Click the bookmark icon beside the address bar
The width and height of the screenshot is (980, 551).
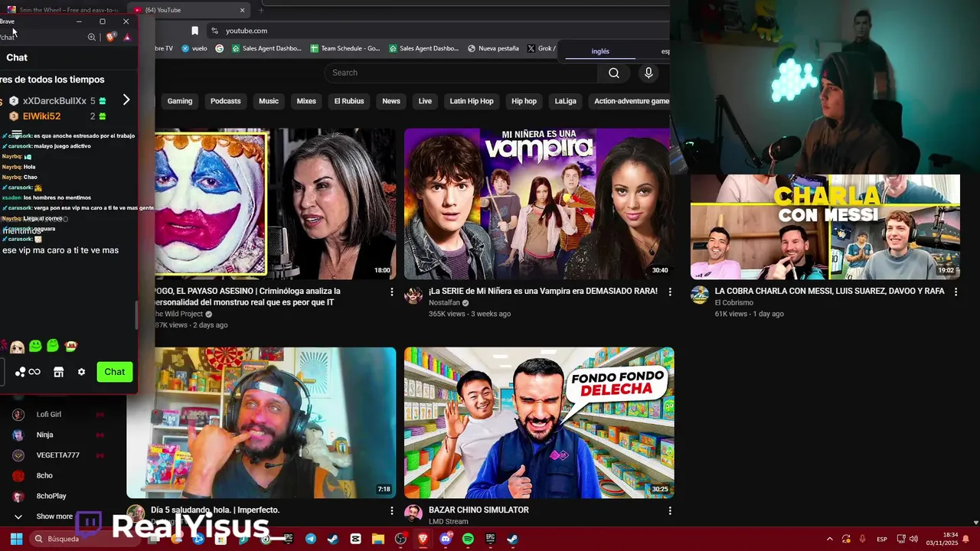[x=194, y=31]
